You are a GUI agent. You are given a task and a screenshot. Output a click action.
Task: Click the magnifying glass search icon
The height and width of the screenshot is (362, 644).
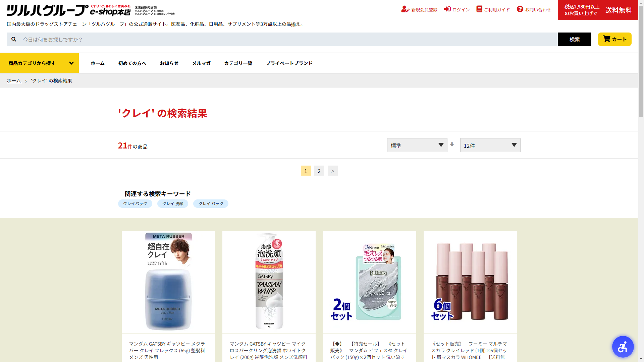point(14,39)
